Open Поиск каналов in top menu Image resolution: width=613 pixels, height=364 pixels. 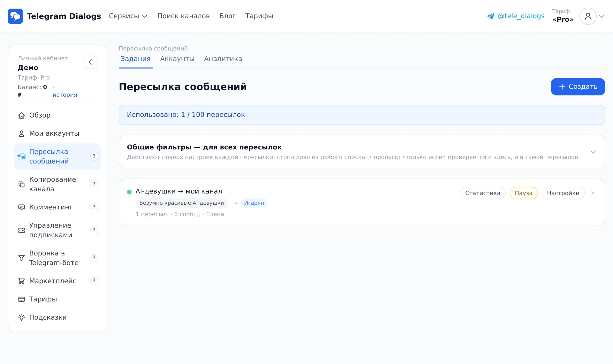184,16
